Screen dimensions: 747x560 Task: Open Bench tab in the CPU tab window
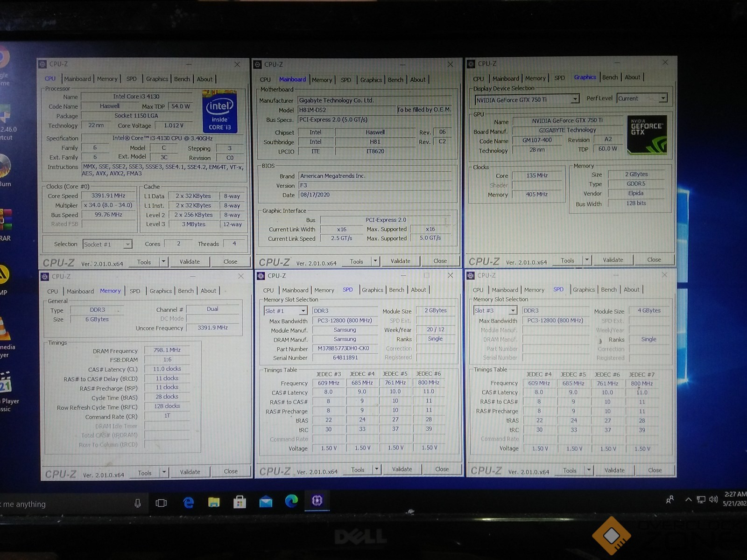point(182,79)
